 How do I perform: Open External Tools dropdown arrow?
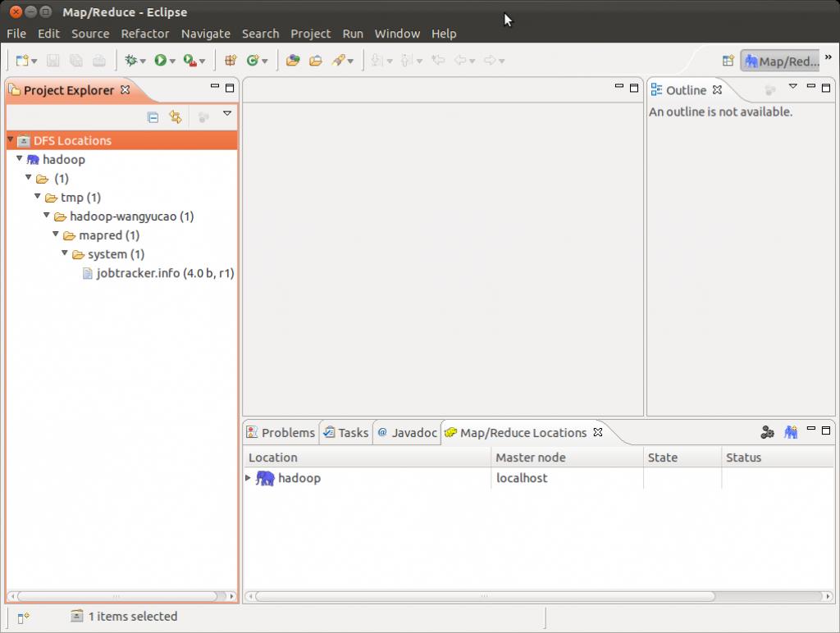[x=202, y=61]
